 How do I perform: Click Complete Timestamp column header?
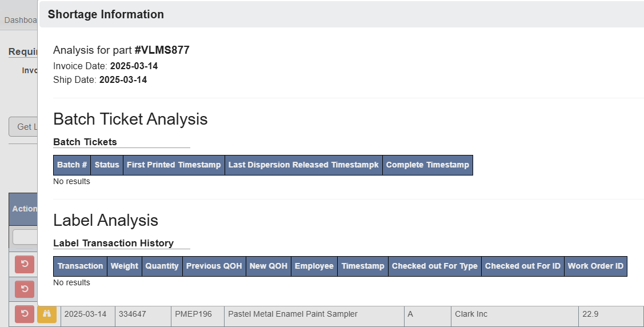(427, 165)
